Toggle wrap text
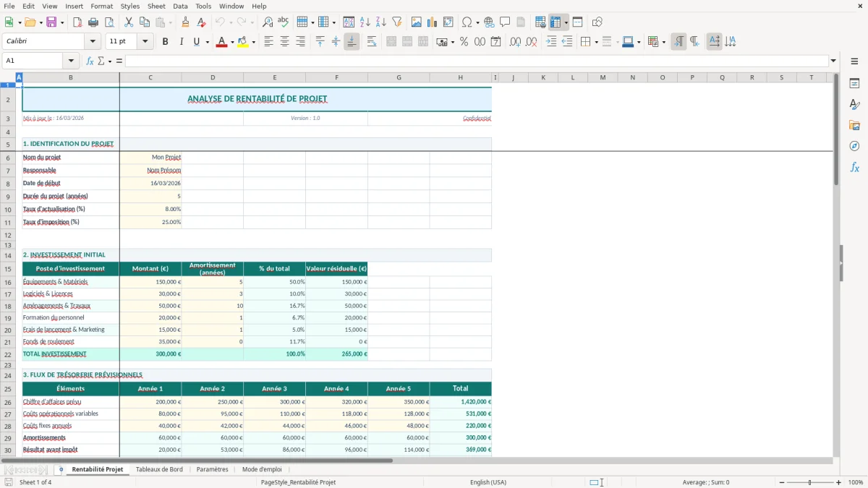Viewport: 868px width, 488px height. coord(372,42)
